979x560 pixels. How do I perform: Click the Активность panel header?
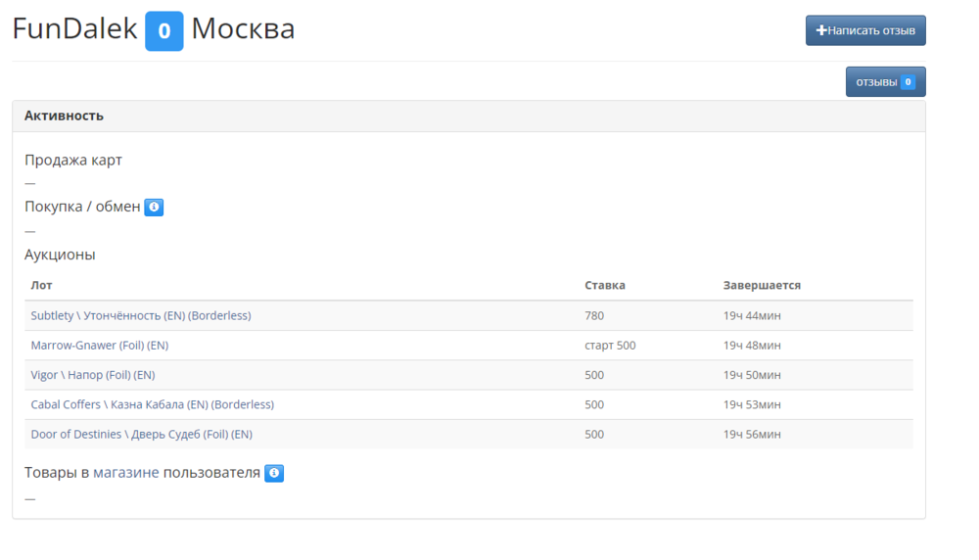[x=64, y=116]
